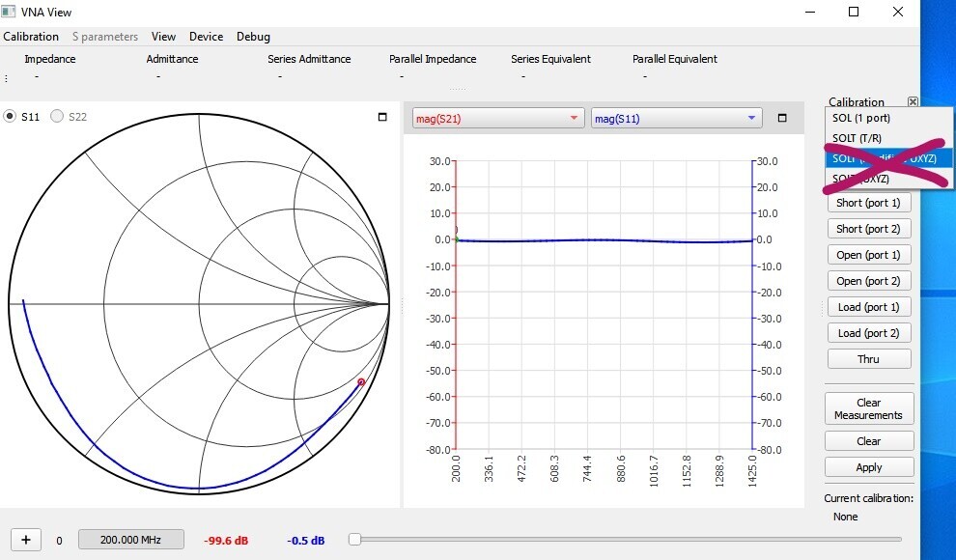Viewport: 956px width, 560px height.
Task: Maximize the Smith chart pane
Action: tap(382, 117)
